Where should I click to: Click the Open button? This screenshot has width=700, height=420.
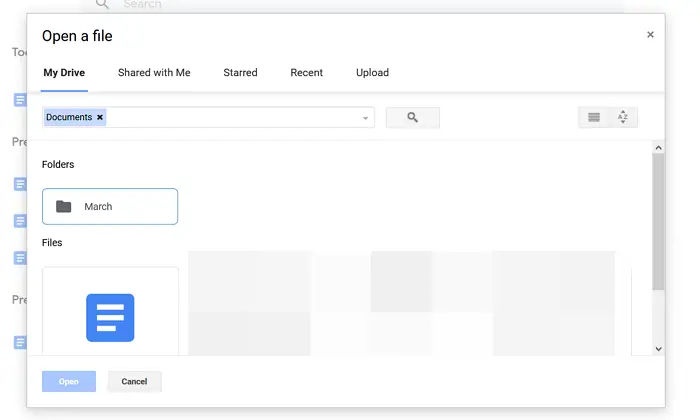coord(69,382)
